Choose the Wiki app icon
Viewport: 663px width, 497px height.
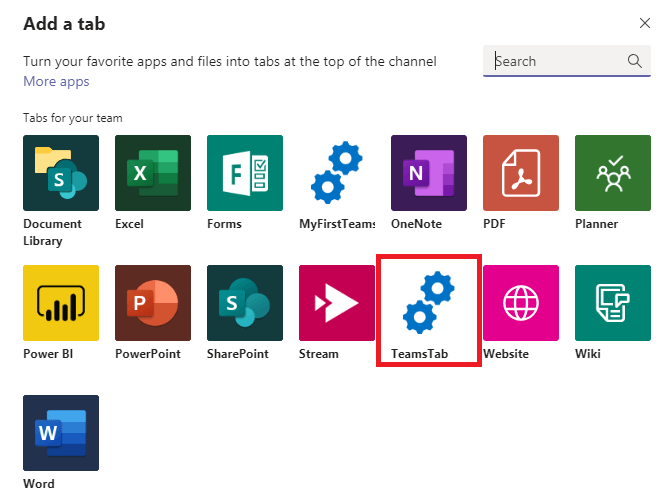click(613, 303)
